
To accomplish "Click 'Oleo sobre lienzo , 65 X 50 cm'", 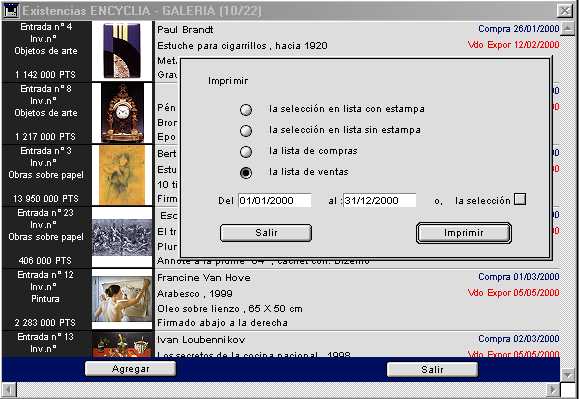I will (230, 309).
